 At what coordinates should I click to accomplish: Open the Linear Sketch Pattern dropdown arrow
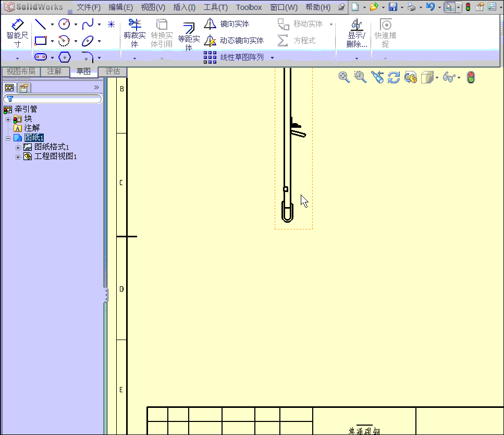pyautogui.click(x=272, y=58)
